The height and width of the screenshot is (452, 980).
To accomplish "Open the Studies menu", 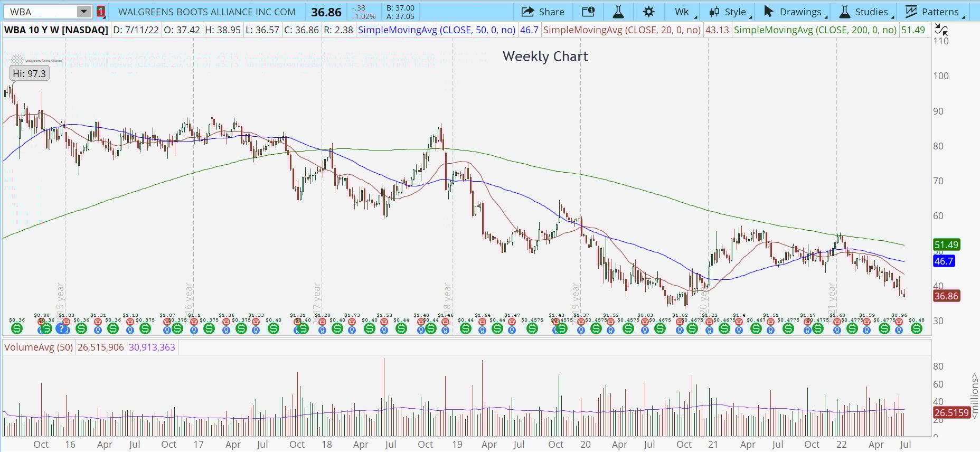I will click(x=865, y=12).
